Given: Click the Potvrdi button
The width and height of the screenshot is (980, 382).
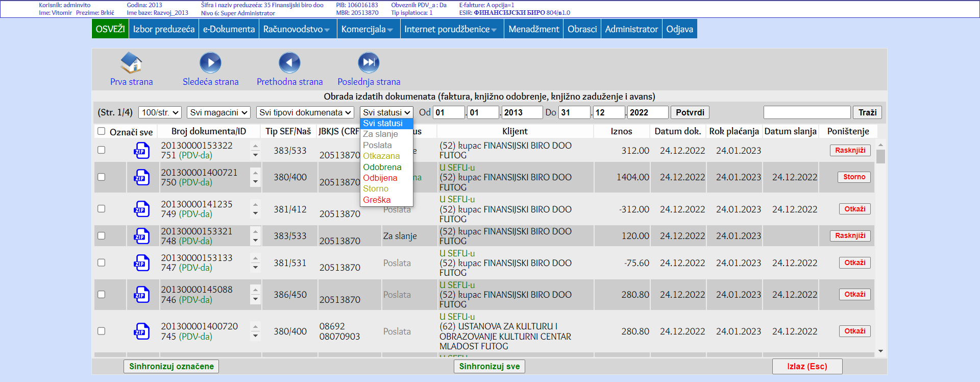Looking at the screenshot, I should click(690, 112).
